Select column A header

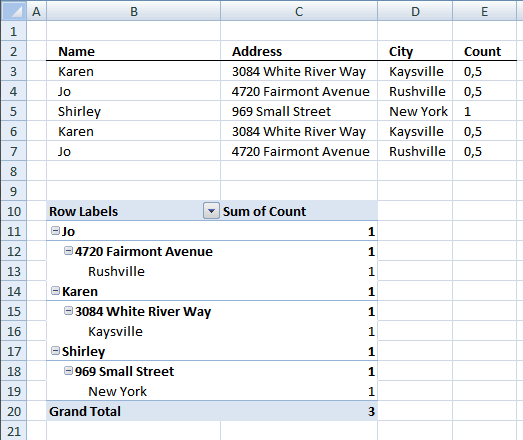pyautogui.click(x=36, y=11)
